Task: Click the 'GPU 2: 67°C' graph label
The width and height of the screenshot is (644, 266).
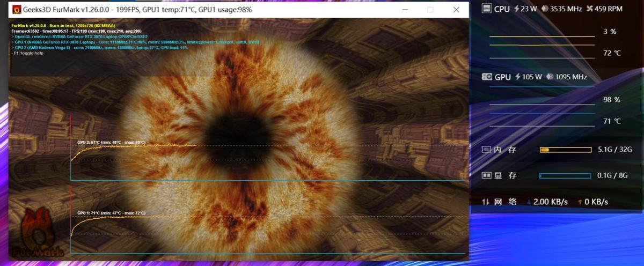Action: click(111, 143)
